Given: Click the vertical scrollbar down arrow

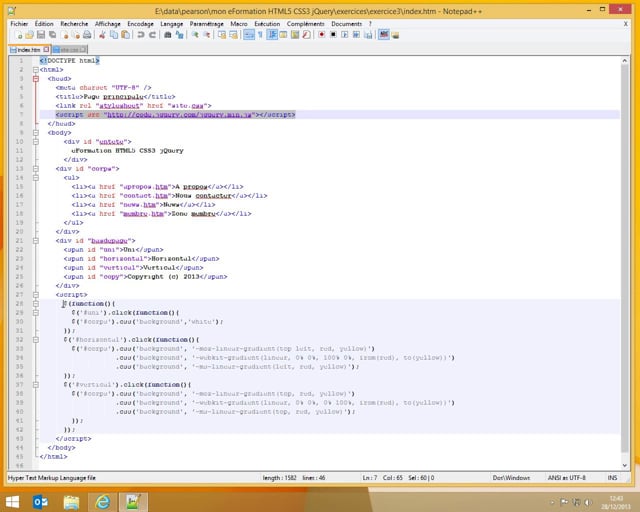Looking at the screenshot, I should point(624,465).
